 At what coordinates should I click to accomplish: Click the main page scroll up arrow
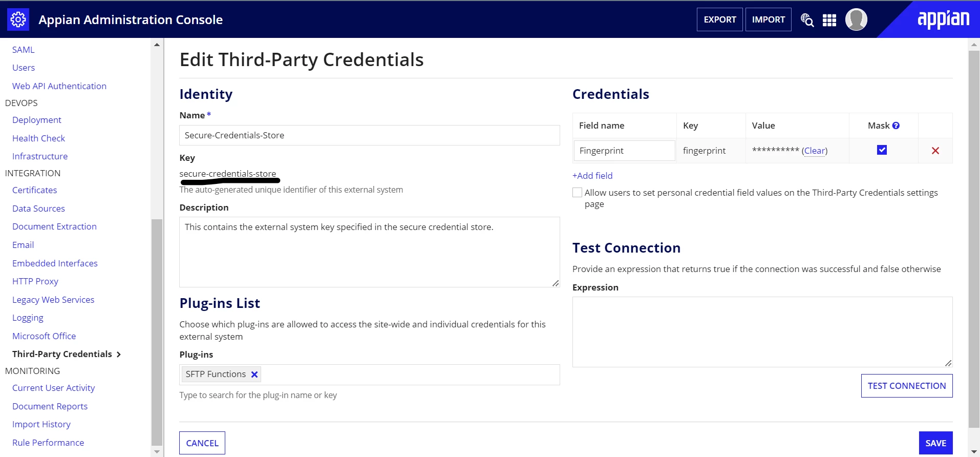pos(973,45)
